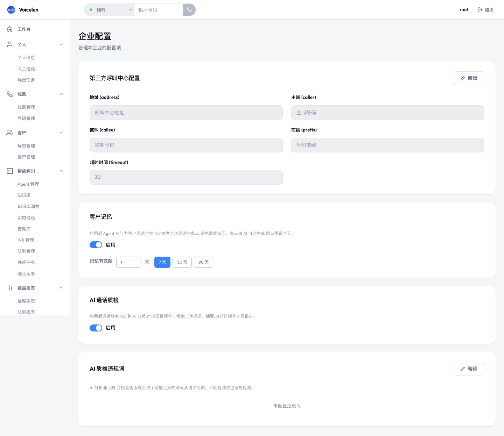Click the timeout field showing 30

(186, 177)
